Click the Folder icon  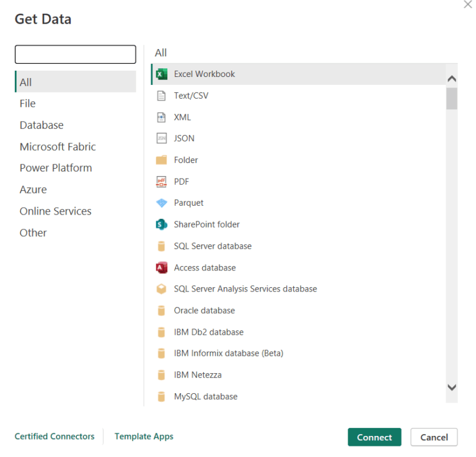(162, 160)
